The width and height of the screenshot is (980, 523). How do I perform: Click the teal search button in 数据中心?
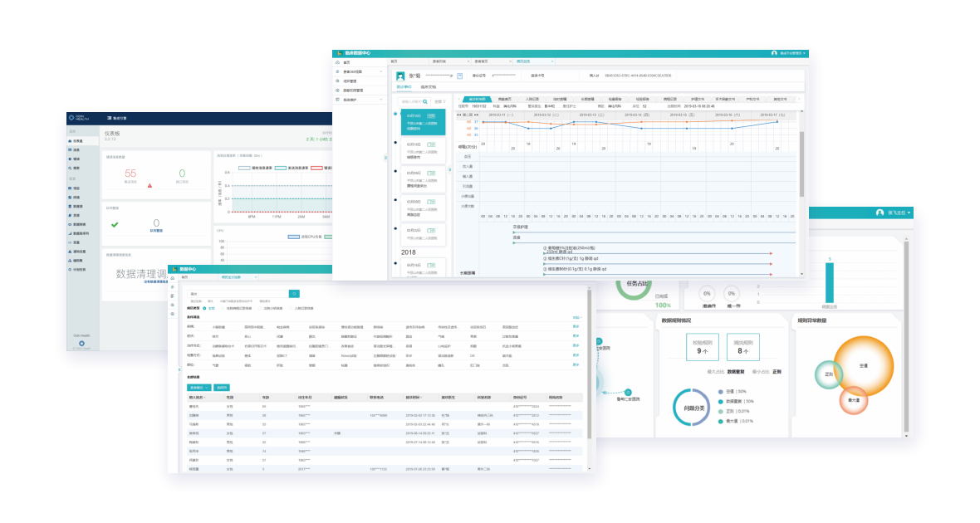[293, 293]
